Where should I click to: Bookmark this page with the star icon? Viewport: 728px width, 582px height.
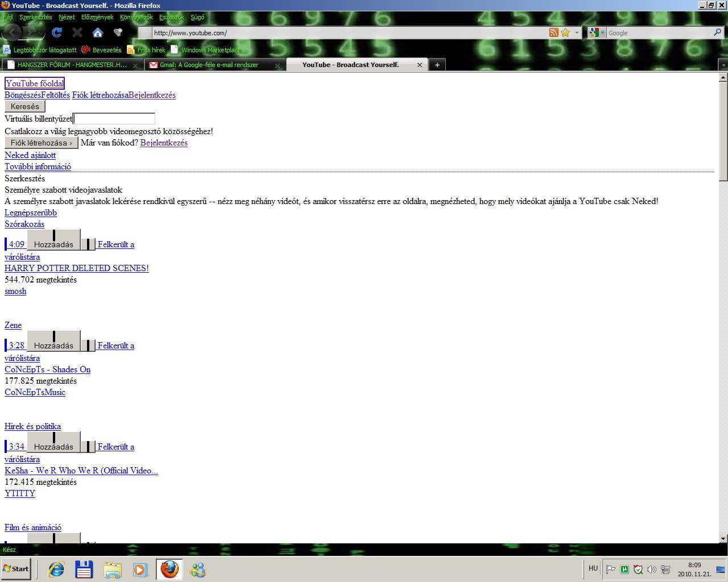(x=565, y=32)
